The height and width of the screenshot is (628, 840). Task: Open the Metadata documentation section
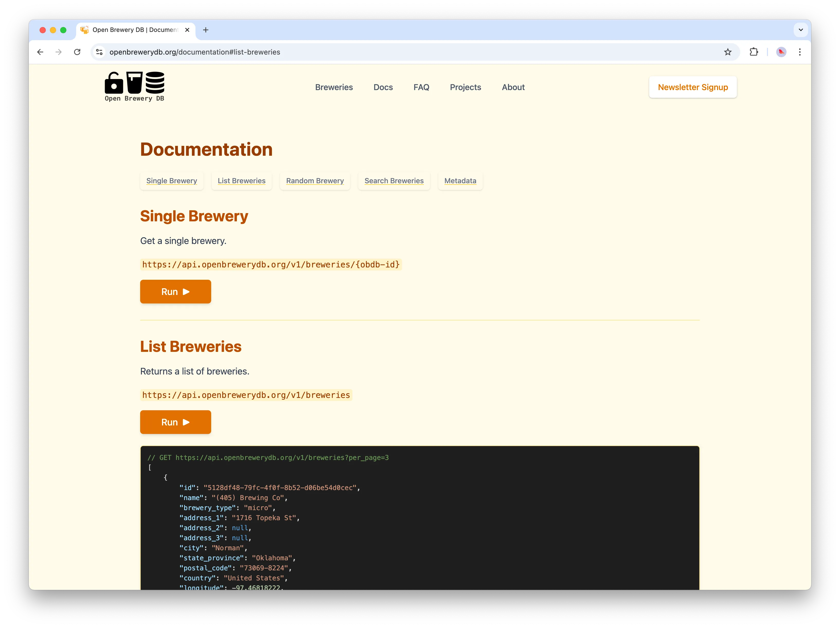point(460,181)
